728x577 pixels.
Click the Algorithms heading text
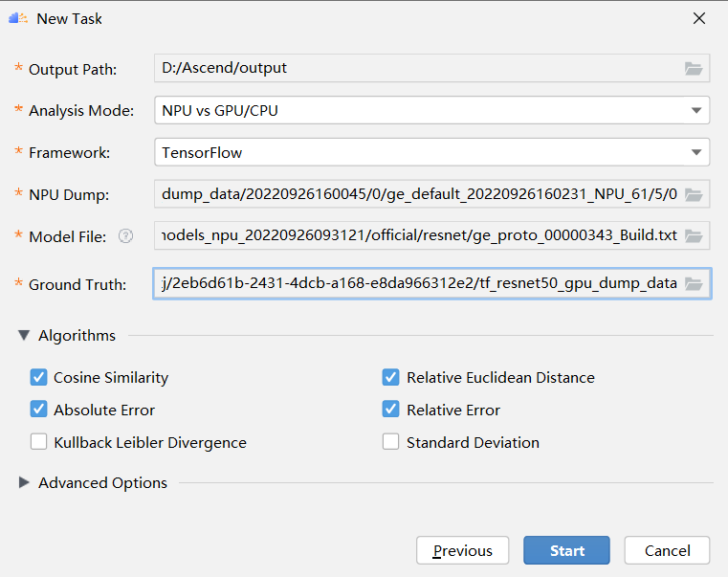pyautogui.click(x=77, y=336)
